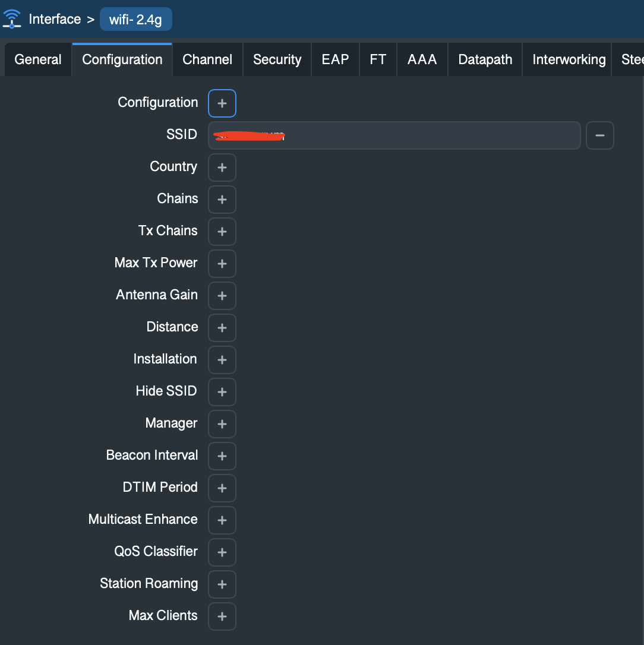Click plus icon beside Max Tx Power
The image size is (644, 645).
(x=222, y=264)
